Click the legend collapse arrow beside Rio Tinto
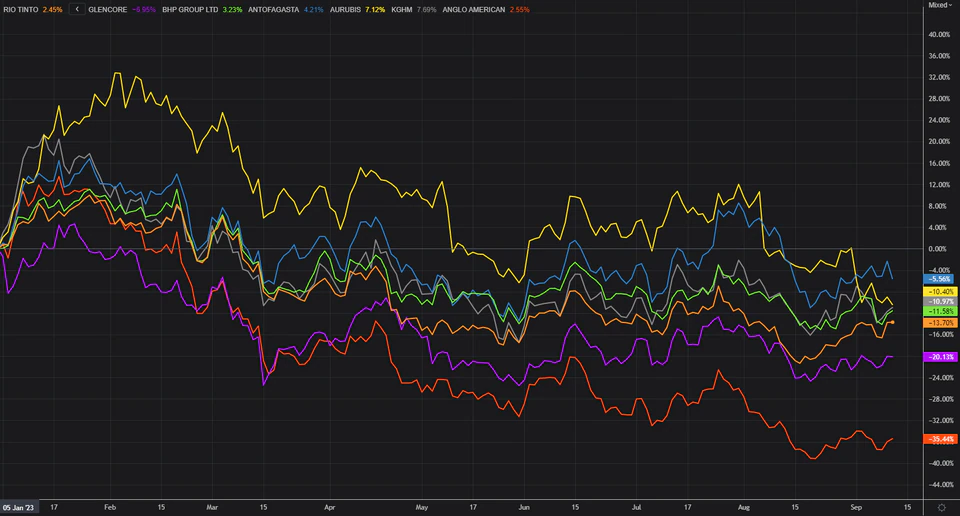960x516 pixels. [78, 9]
